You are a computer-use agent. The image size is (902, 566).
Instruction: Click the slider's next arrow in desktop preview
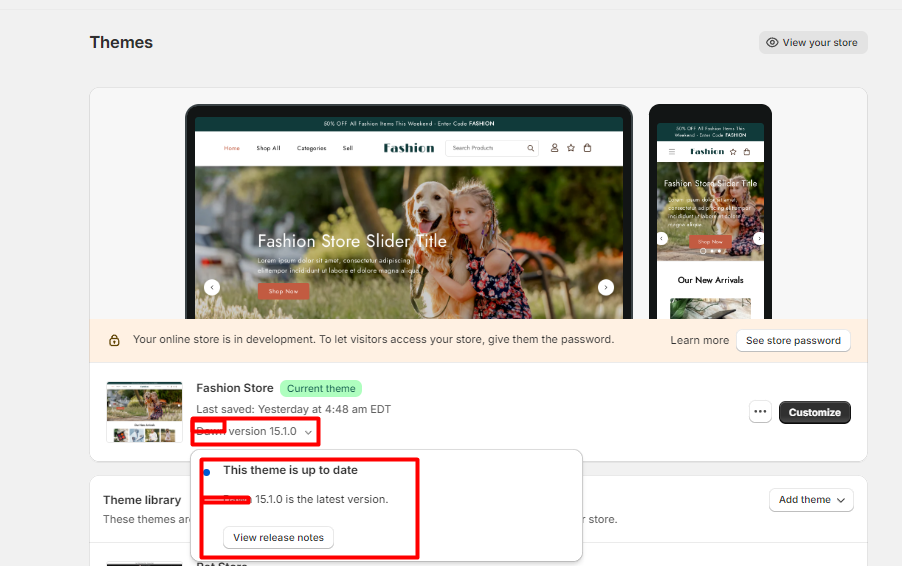click(x=606, y=287)
